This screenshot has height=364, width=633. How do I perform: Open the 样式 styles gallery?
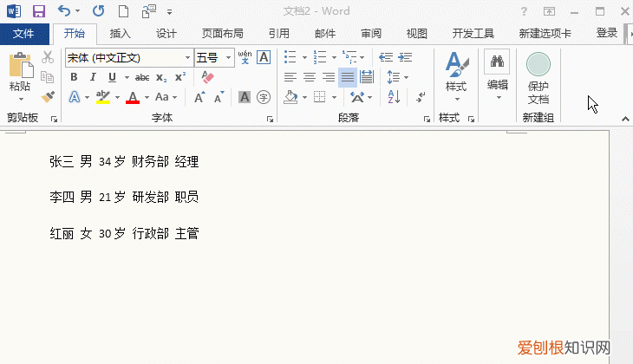coord(456,76)
